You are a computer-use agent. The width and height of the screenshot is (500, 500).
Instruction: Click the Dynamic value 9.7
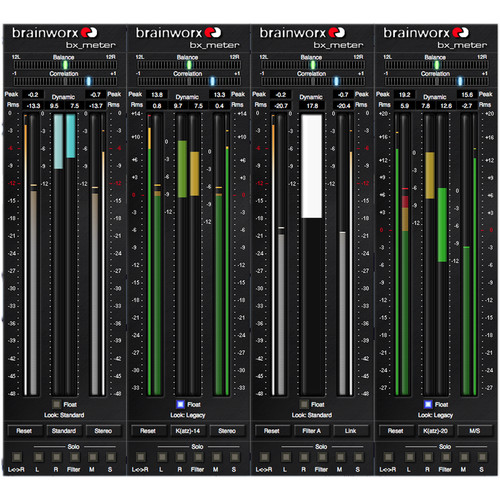(x=178, y=106)
